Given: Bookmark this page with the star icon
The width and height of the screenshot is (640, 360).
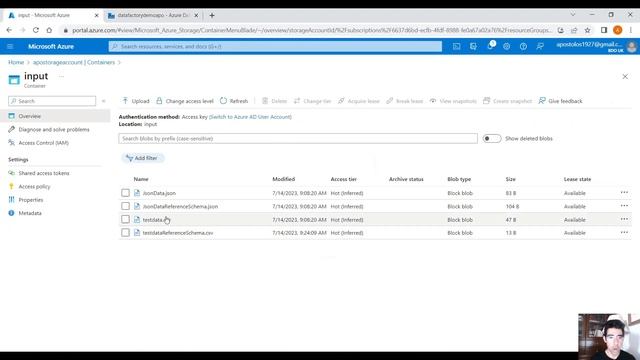Looking at the screenshot, I should coord(587,30).
